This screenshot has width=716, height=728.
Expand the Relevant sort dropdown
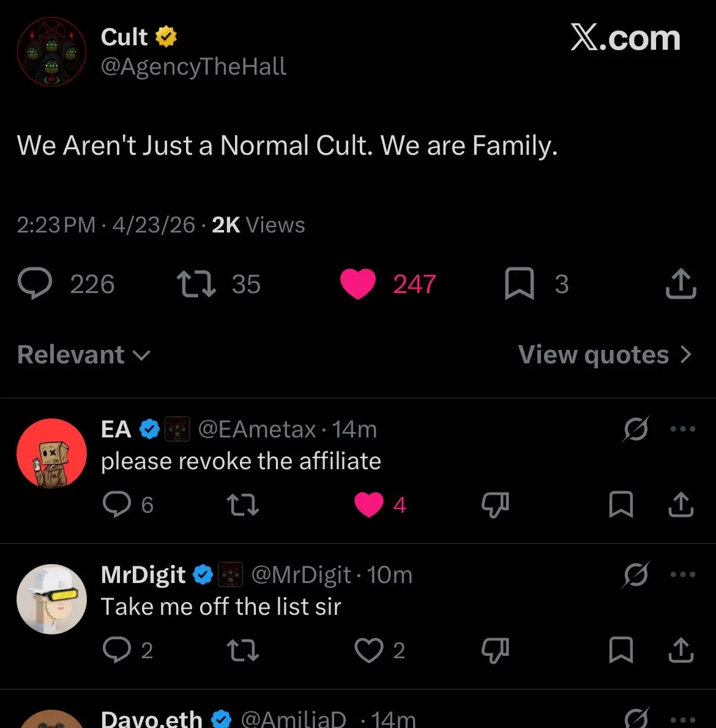point(84,355)
